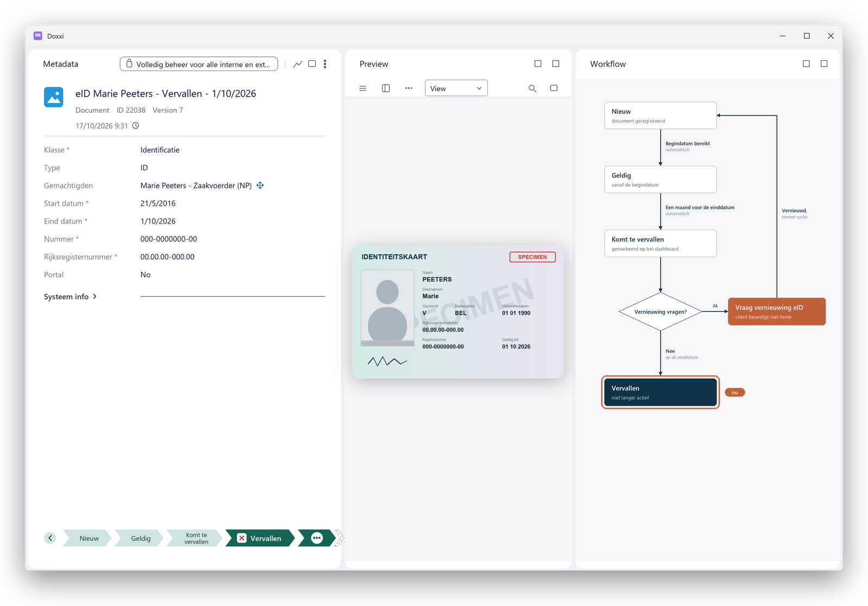Click the Preview search magnifier
This screenshot has height=606, width=868.
point(532,88)
